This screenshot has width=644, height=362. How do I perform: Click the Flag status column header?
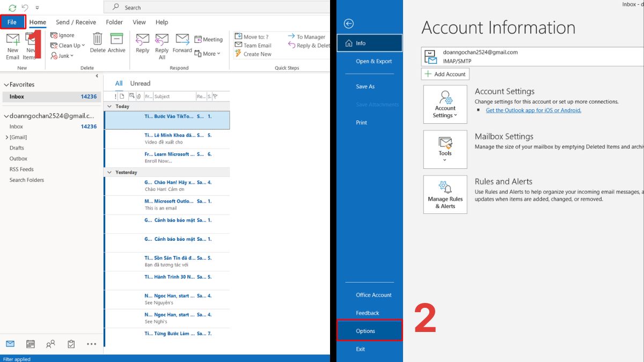pyautogui.click(x=215, y=97)
